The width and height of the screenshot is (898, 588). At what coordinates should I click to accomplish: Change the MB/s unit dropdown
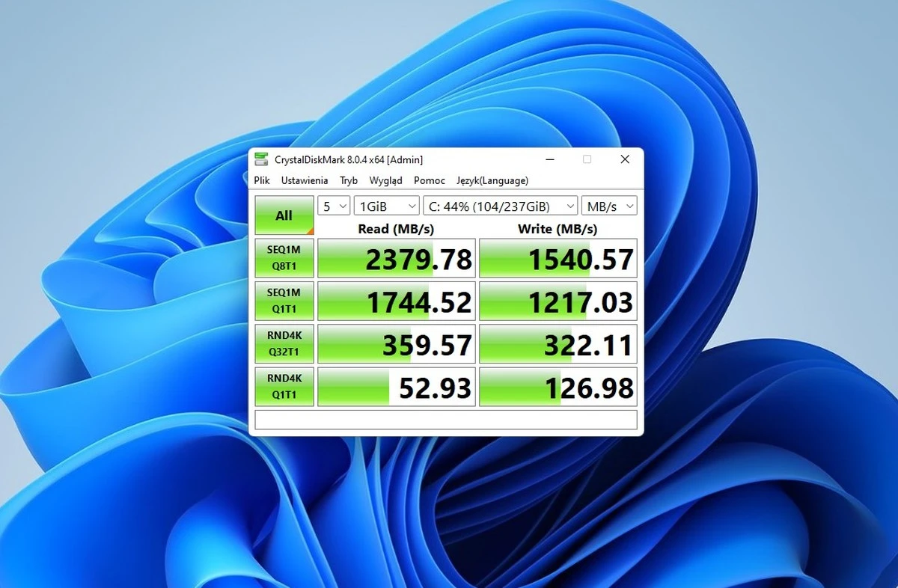coord(610,206)
